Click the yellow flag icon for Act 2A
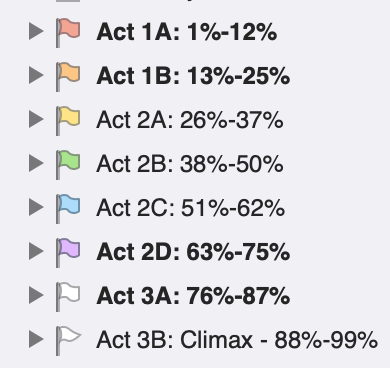The image size is (390, 368). coord(68,120)
